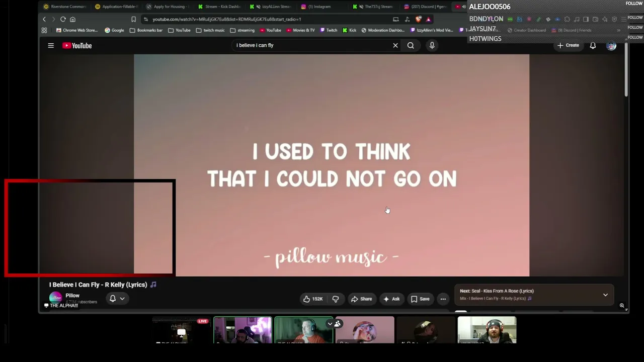Go back in browser history
Viewport: 644px width, 362px height.
click(x=44, y=19)
